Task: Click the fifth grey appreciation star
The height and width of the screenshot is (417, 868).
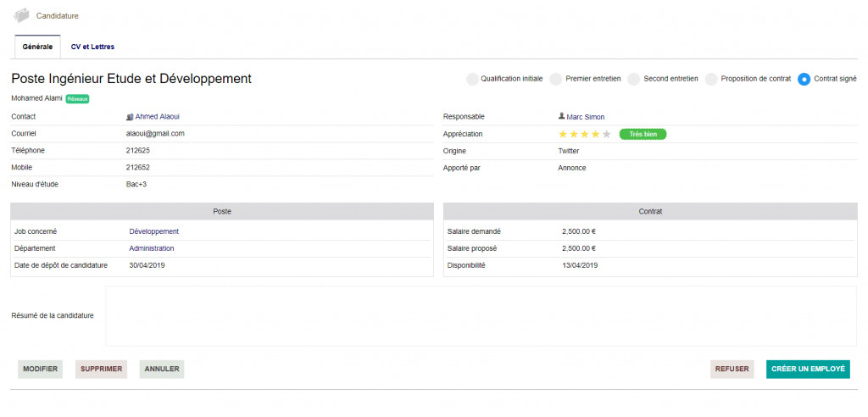Action: coord(606,134)
